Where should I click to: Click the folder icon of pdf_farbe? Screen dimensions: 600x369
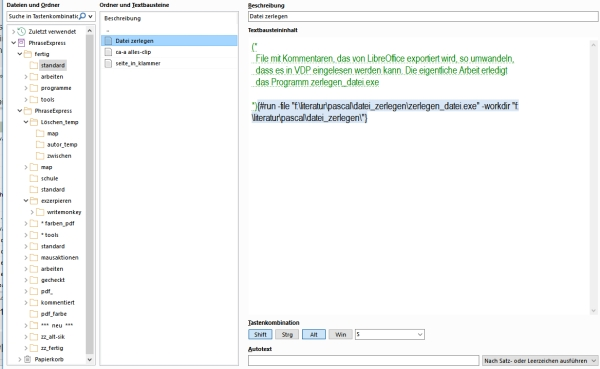point(34,314)
